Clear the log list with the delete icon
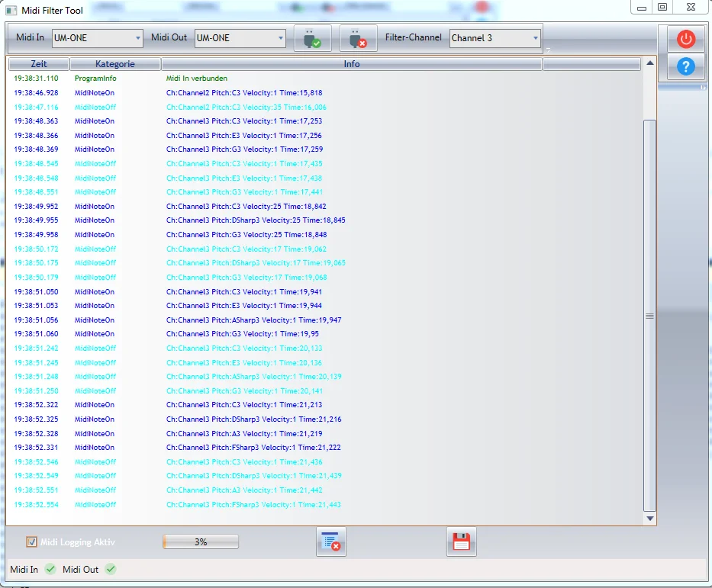The image size is (712, 588). 331,541
